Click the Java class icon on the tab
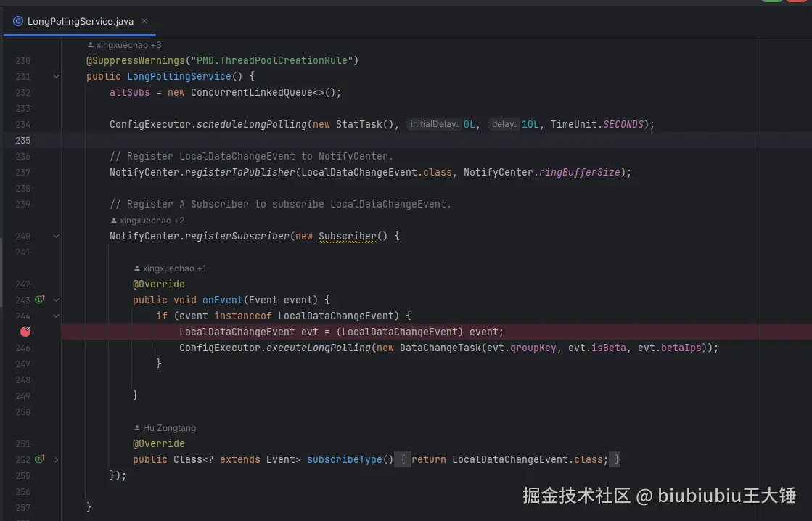812x521 pixels. point(18,21)
